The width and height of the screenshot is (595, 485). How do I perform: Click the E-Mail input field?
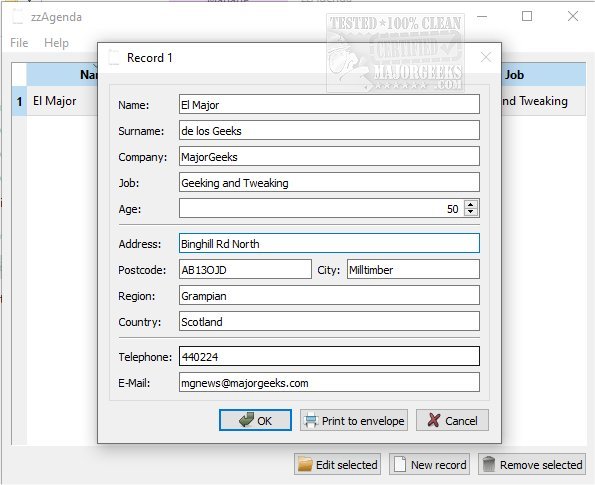coord(329,382)
